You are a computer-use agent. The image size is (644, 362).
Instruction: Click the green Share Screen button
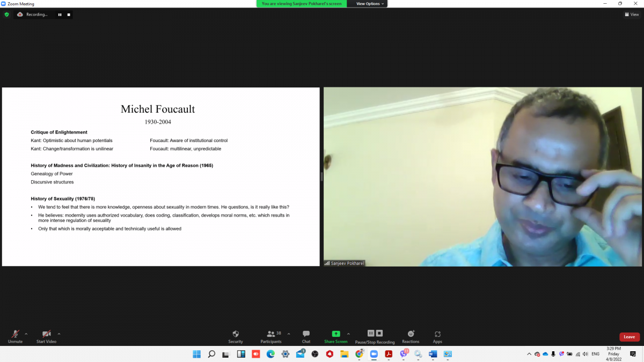coord(336,336)
